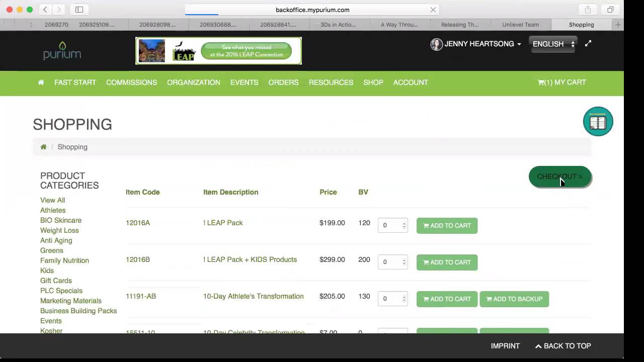Open the Shop menu
The height and width of the screenshot is (362, 644).
(373, 82)
